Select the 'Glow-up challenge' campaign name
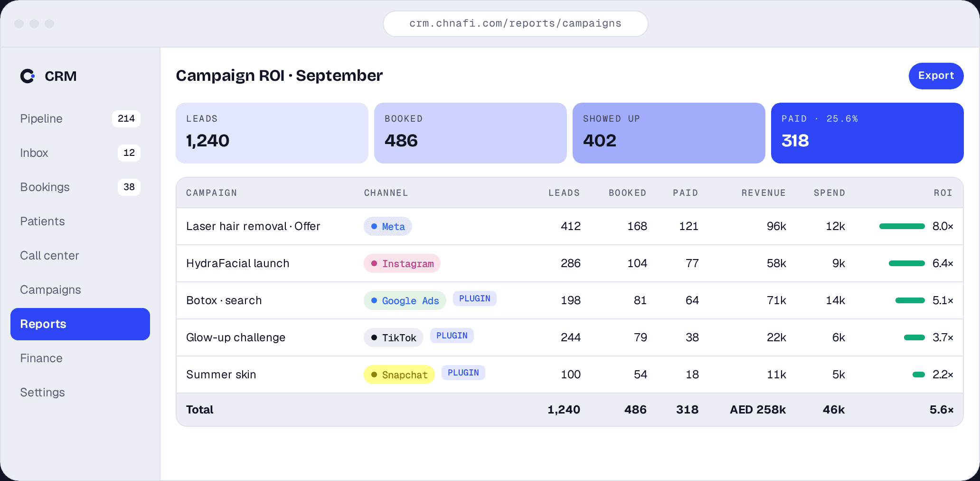This screenshot has height=481, width=980. 236,337
